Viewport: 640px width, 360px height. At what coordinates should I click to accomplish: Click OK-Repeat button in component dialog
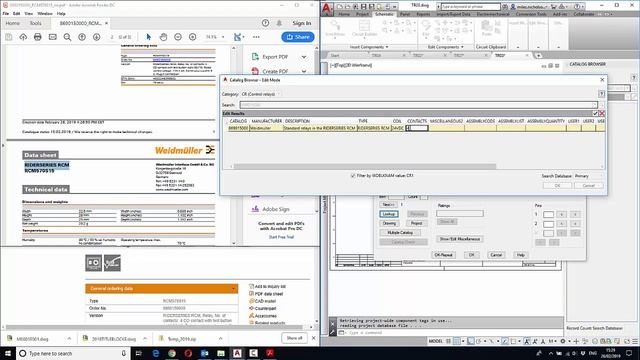coord(443,255)
